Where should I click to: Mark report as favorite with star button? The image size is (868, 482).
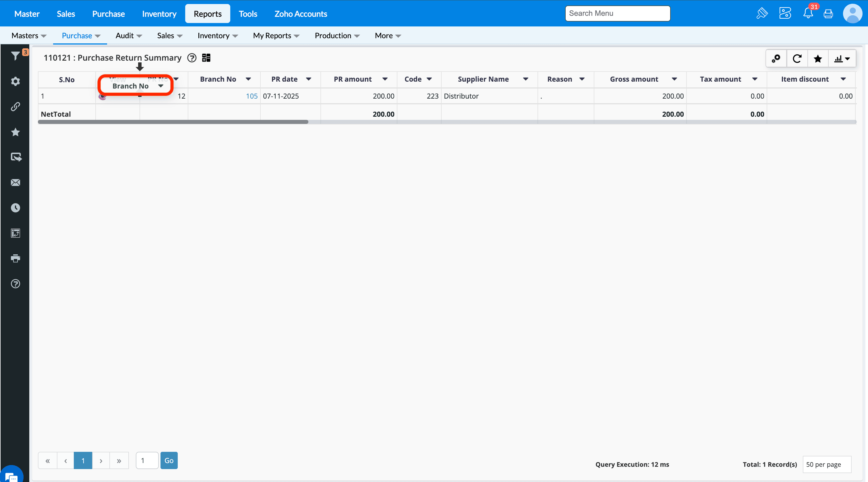[817, 59]
